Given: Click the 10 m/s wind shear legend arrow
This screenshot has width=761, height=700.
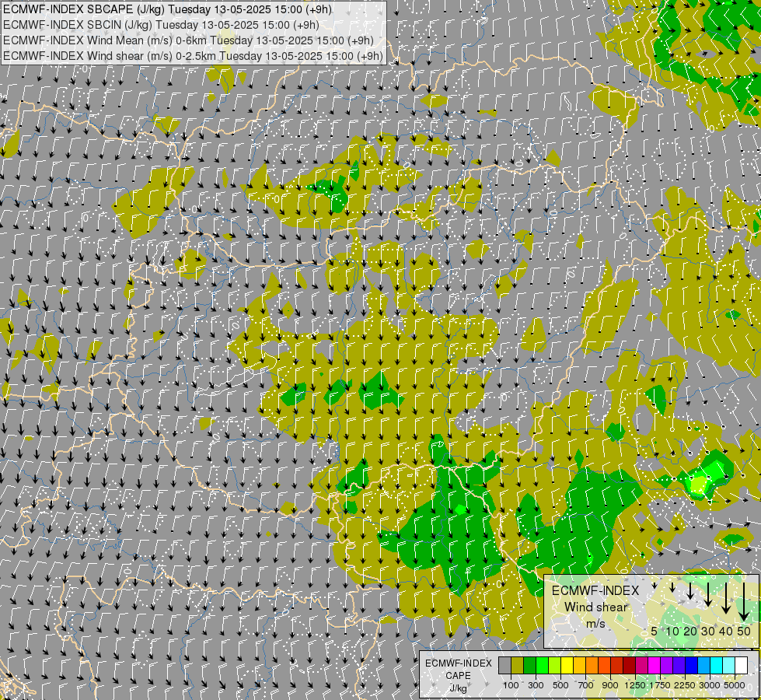Looking at the screenshot, I should (x=672, y=587).
